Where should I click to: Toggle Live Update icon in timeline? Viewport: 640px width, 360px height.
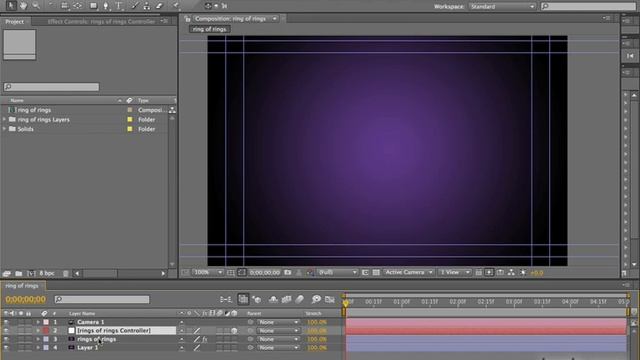[x=243, y=300]
